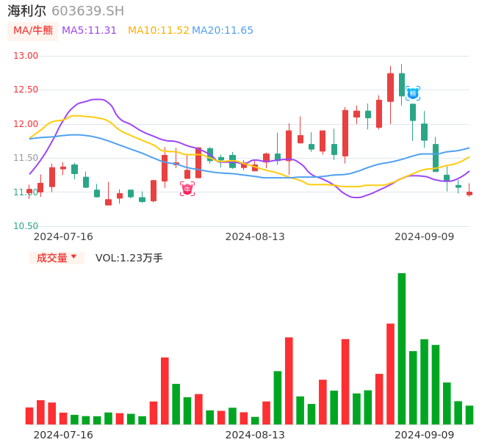Click the 2024-09-09 date under volume chart

pyautogui.click(x=424, y=435)
